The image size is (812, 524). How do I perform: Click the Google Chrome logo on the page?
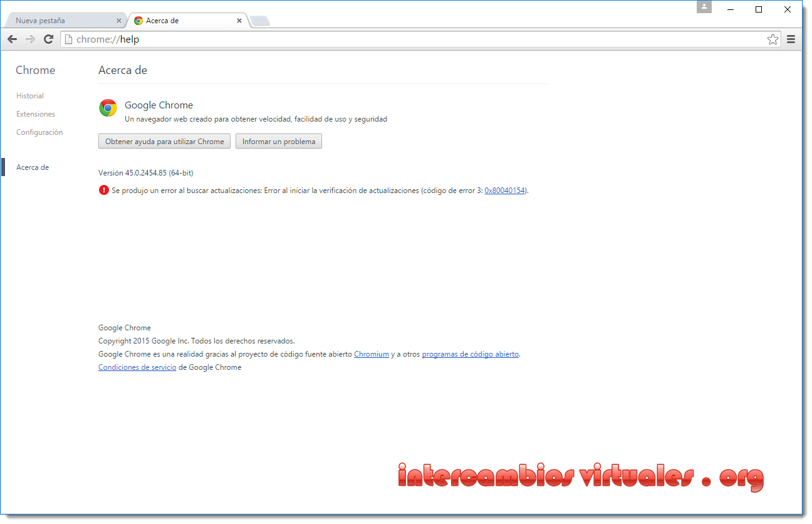[108, 108]
